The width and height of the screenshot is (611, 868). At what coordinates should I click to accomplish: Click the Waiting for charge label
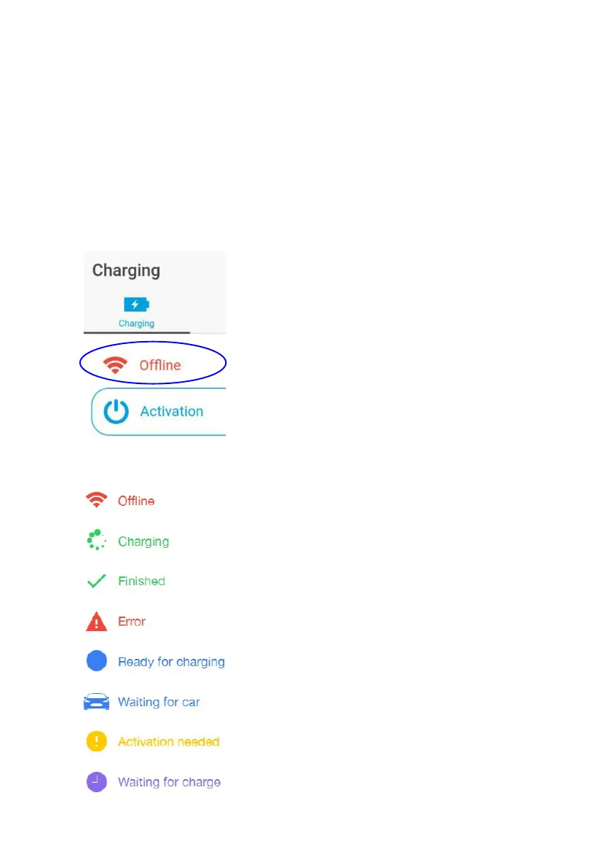[x=169, y=782]
